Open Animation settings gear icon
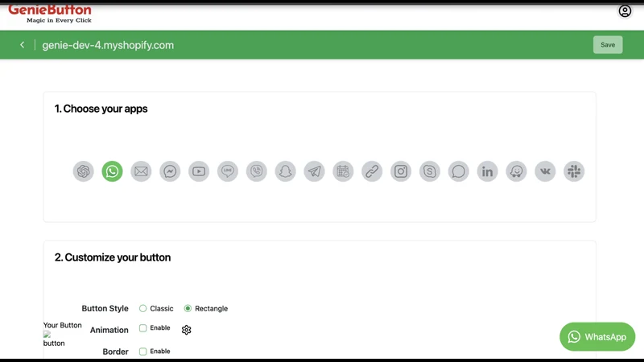Image resolution: width=644 pixels, height=362 pixels. (187, 330)
